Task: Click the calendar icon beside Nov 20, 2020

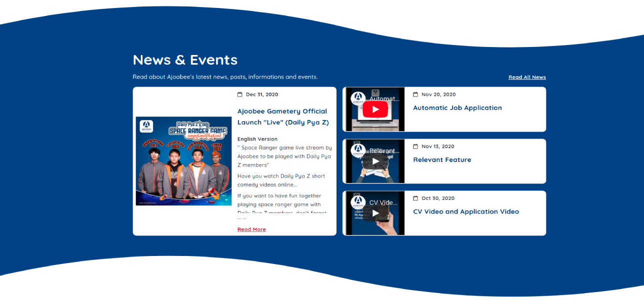Action: tap(415, 94)
